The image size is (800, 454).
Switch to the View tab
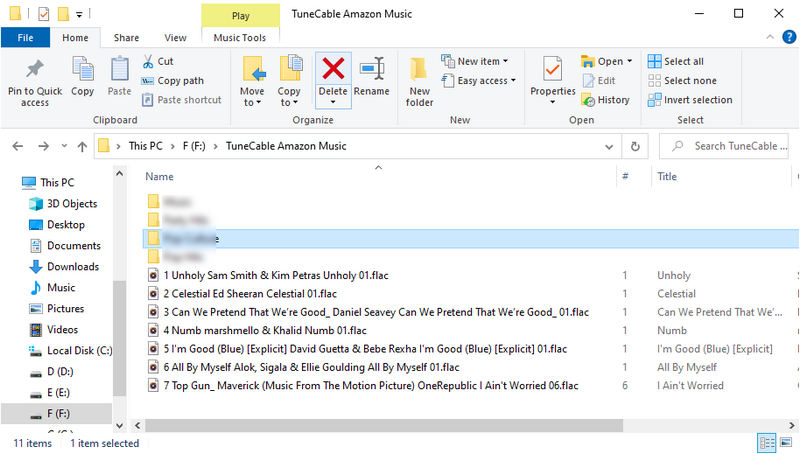(175, 38)
